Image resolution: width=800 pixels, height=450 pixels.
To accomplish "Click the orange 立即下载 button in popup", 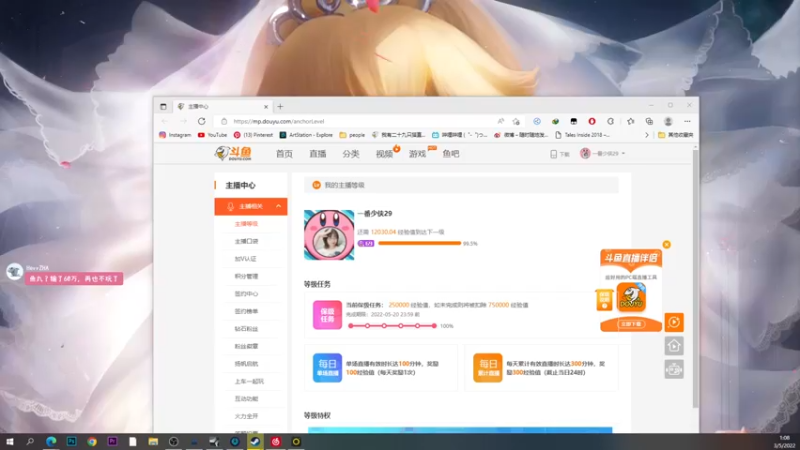I will pos(631,324).
